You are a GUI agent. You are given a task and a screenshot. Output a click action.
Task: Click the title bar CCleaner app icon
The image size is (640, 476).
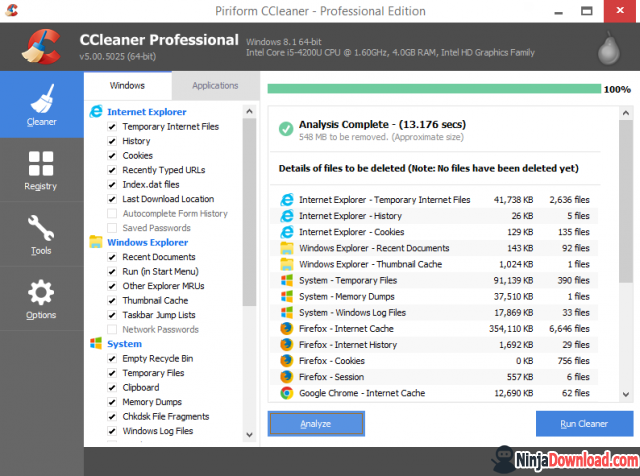[11, 10]
